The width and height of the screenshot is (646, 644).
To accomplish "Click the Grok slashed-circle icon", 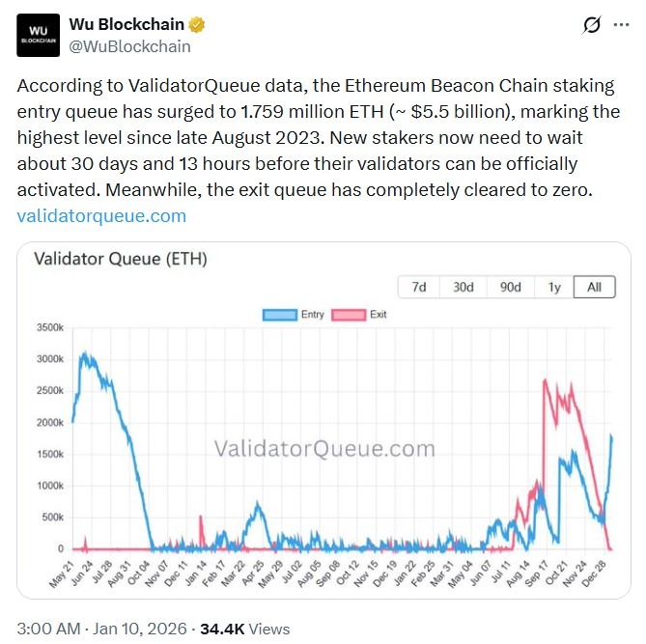I will pos(593,26).
